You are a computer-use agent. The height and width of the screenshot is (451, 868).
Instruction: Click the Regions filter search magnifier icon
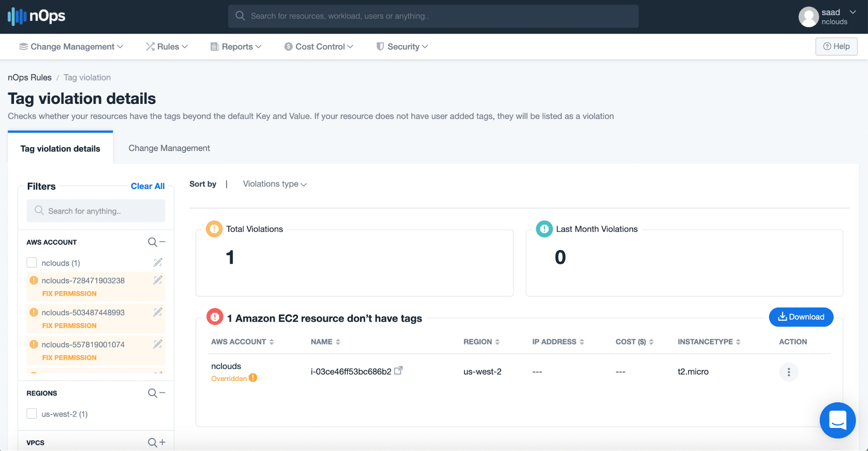(152, 393)
